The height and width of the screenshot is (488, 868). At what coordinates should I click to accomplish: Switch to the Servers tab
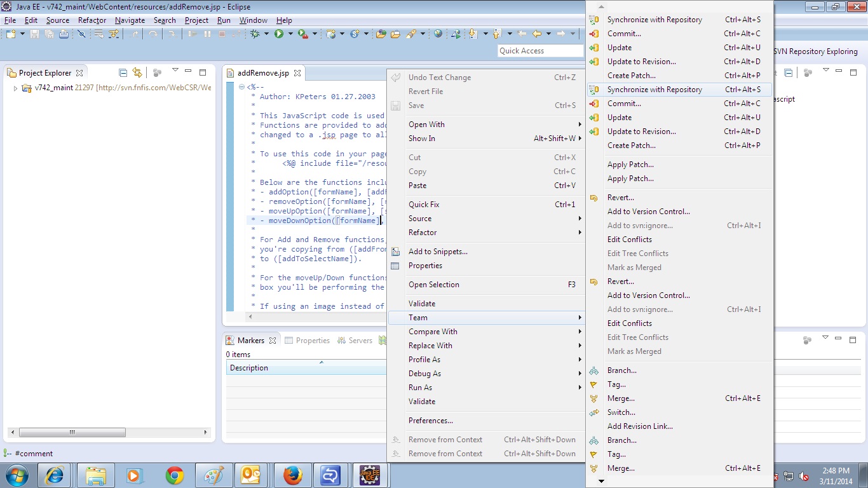(x=355, y=341)
